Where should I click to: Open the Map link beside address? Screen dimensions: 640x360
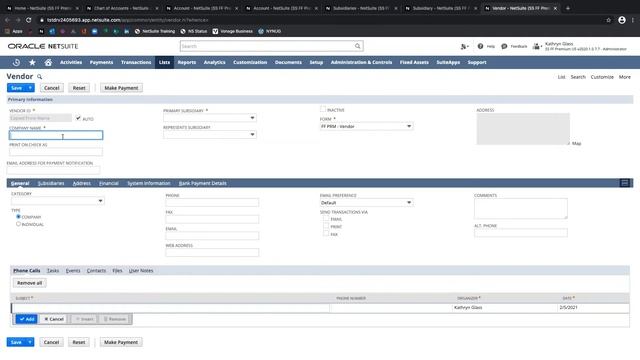tap(576, 143)
